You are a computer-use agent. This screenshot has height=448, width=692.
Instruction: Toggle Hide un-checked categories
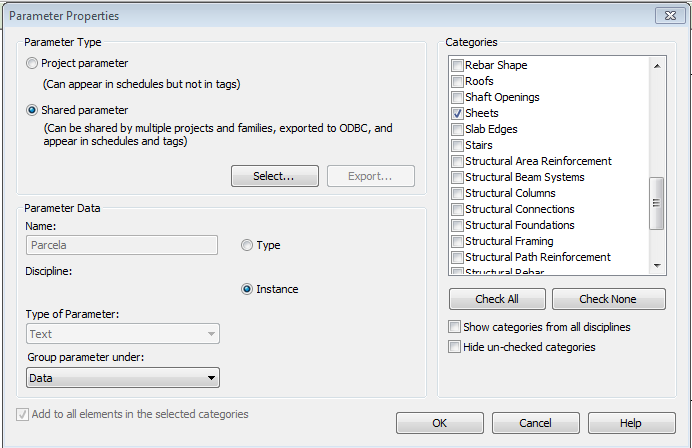[456, 347]
